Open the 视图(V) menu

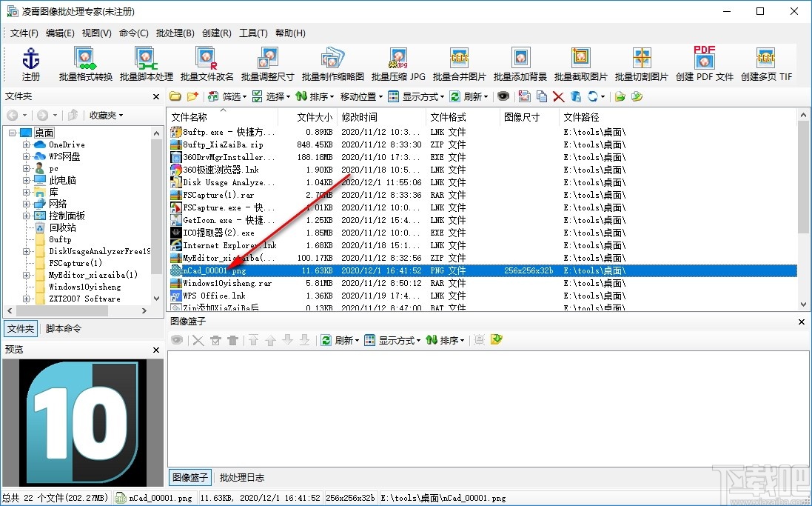click(97, 33)
